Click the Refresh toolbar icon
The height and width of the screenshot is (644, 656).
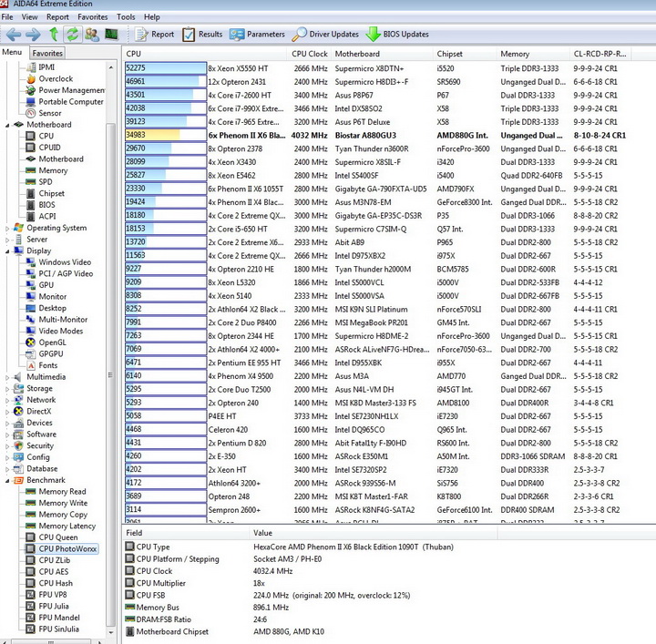tap(73, 35)
